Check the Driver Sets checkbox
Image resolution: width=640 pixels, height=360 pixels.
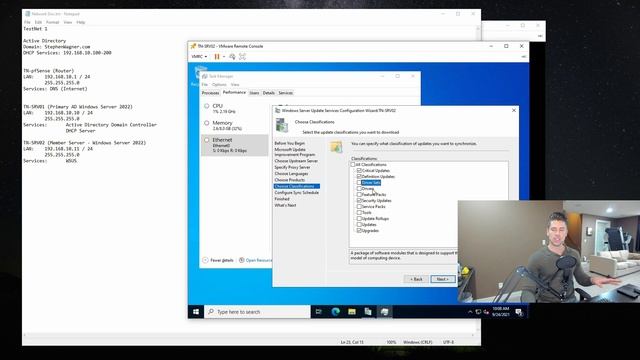(359, 182)
